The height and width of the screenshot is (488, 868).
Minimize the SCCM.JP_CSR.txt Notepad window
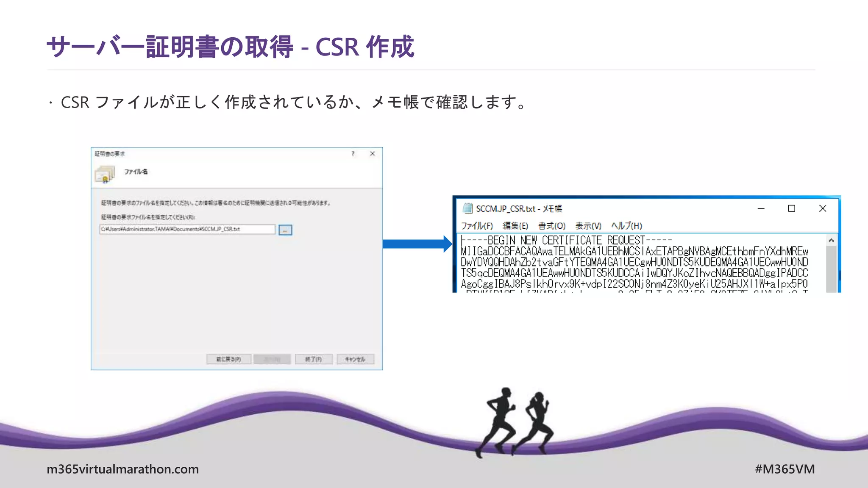tap(761, 208)
